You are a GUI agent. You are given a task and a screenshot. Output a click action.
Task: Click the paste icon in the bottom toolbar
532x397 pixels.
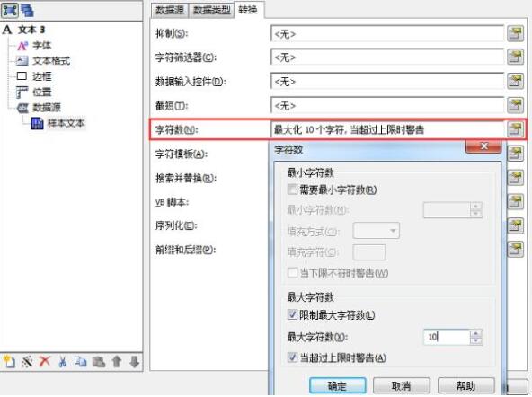[98, 362]
